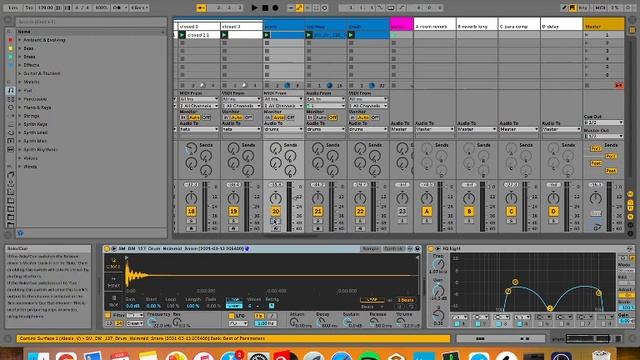Image resolution: width=640 pixels, height=360 pixels.
Task: Toggle the Simpler device activator
Action: (107, 249)
